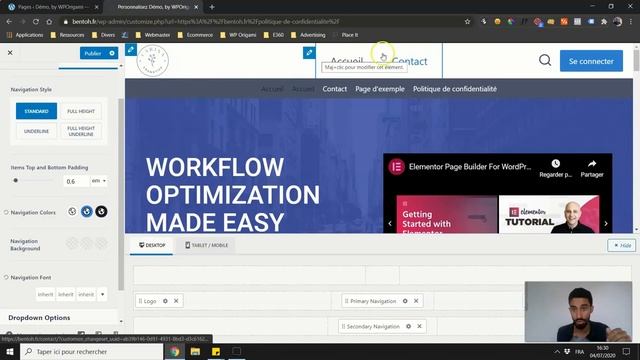Go to previous video in the playlist
The width and height of the screenshot is (640, 360).
pos(390,223)
